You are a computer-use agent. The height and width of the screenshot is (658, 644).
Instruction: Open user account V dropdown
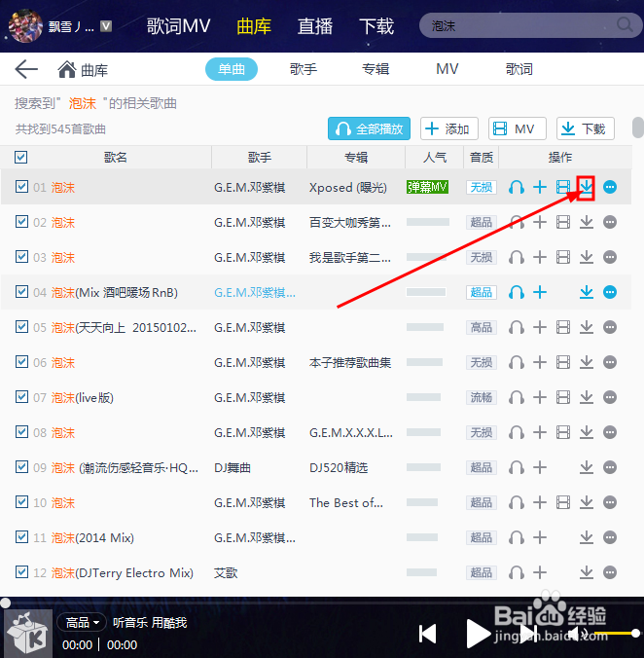click(106, 26)
